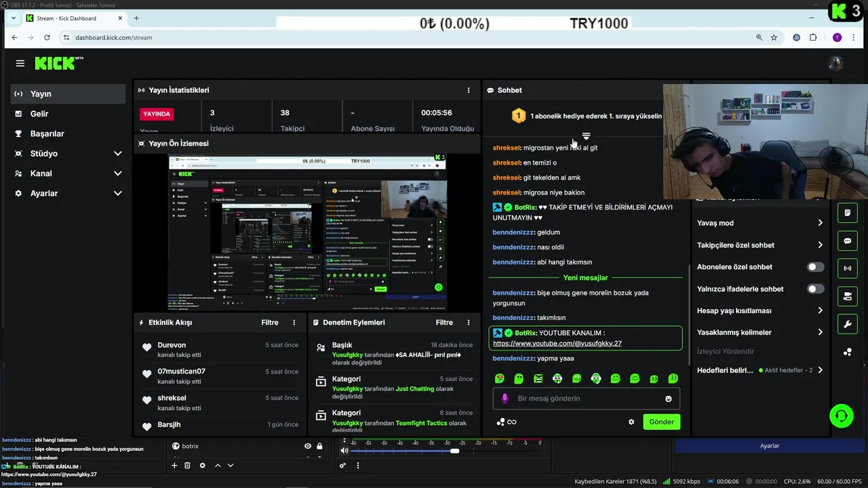Reload the browser page
Screen dimensions: 868x488
[47, 37]
